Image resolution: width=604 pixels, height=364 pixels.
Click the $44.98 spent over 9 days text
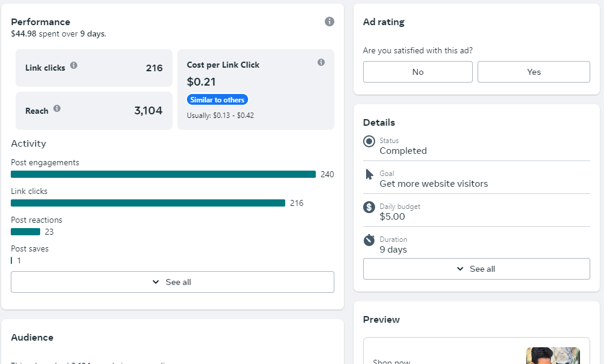[x=59, y=34]
